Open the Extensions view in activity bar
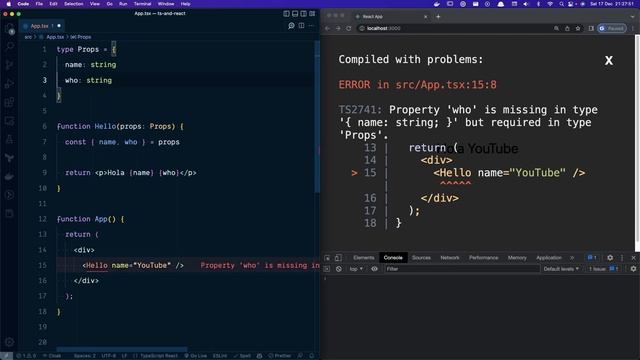Viewport: 640px width, 360px height. click(x=9, y=102)
